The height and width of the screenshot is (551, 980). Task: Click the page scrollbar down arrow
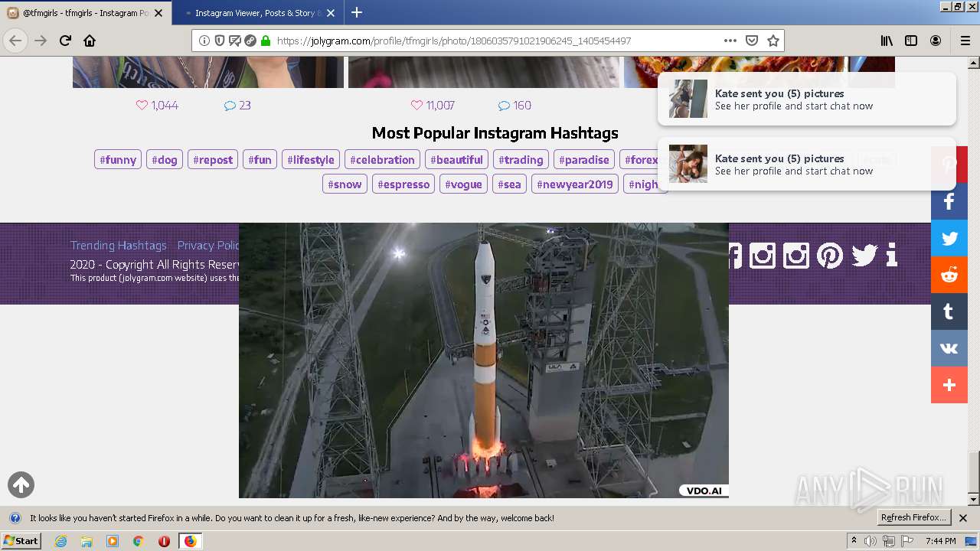click(973, 500)
